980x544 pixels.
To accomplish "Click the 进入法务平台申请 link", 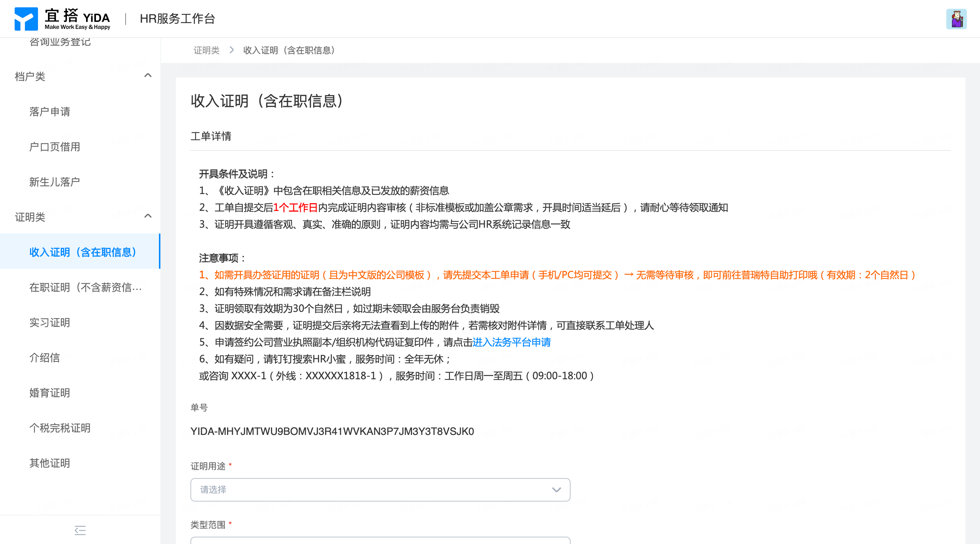I will (x=511, y=342).
